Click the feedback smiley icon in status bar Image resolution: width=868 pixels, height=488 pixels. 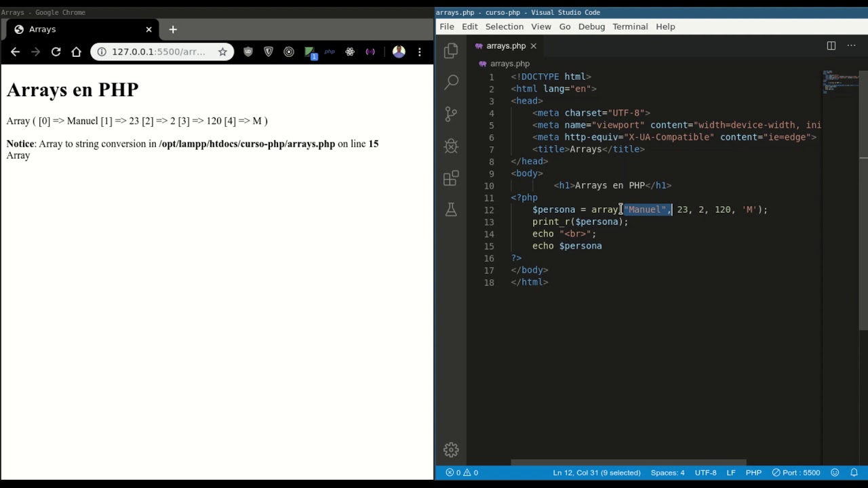[x=835, y=472]
